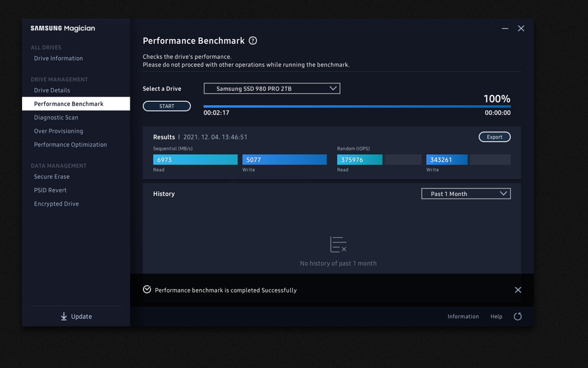This screenshot has width=588, height=368.
Task: Click the Update download icon
Action: click(64, 317)
